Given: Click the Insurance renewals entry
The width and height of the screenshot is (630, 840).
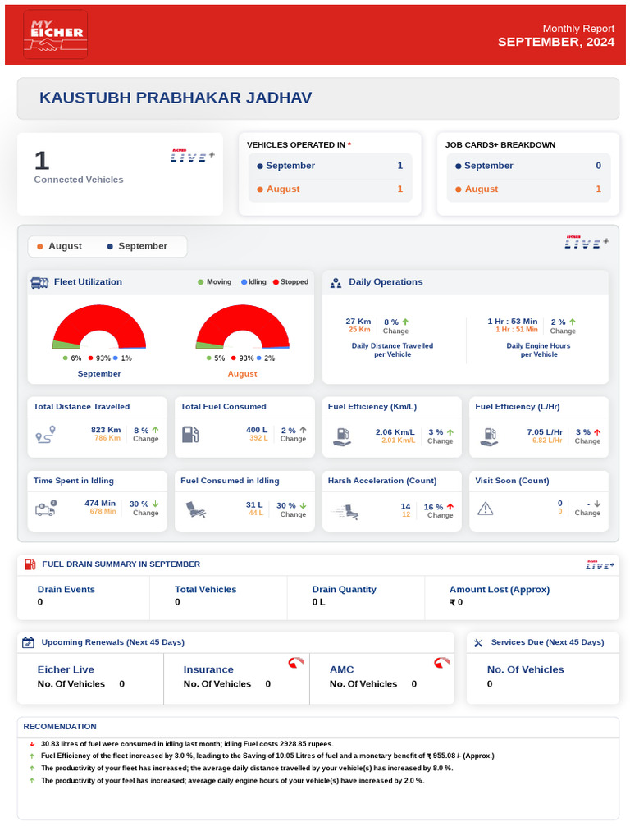Looking at the screenshot, I should pos(236,678).
